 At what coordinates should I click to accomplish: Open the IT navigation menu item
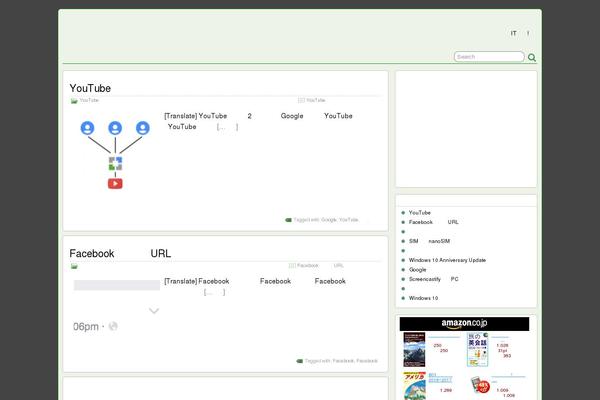click(514, 33)
